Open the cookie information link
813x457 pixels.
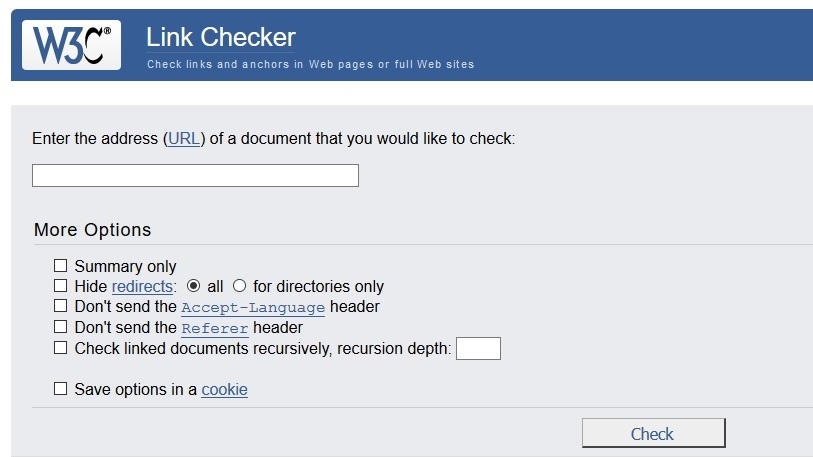click(x=224, y=389)
